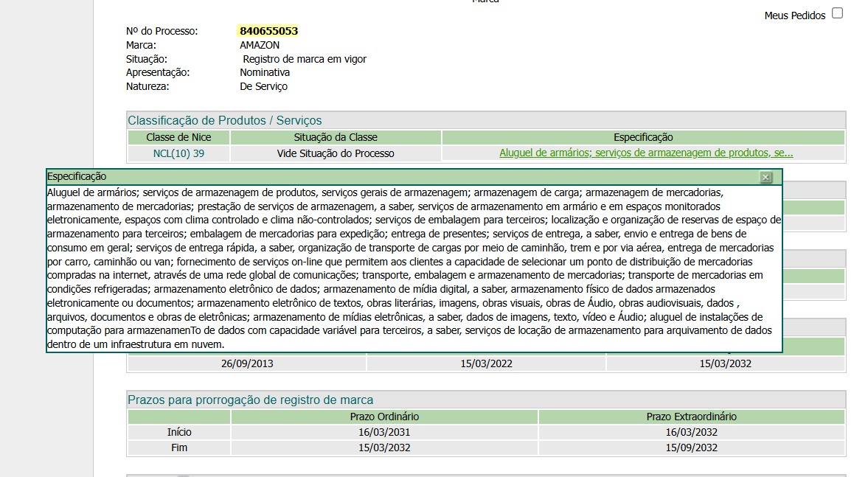Screen dimensions: 868x477
Task: Click the 'Prazos para prorrogação de registro' heading
Action: coord(251,400)
